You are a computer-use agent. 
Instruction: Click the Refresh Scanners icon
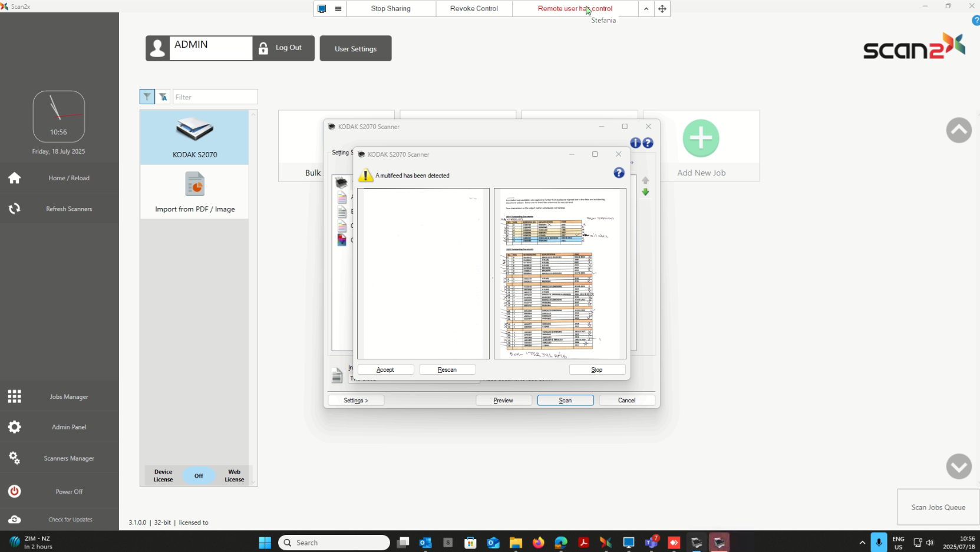[14, 209]
